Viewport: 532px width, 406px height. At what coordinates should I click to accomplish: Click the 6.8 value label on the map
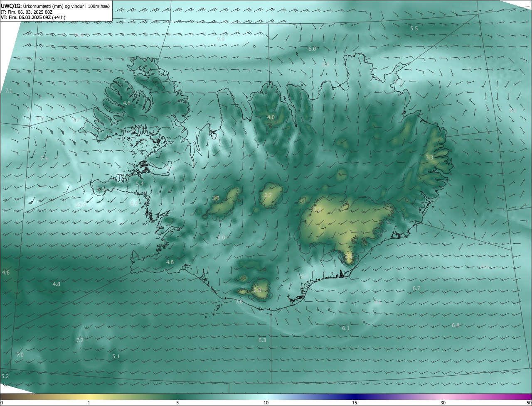[456, 325]
